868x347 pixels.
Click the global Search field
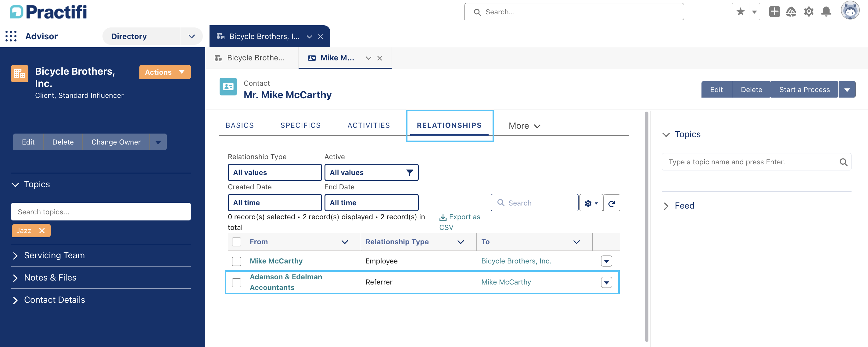coord(574,12)
